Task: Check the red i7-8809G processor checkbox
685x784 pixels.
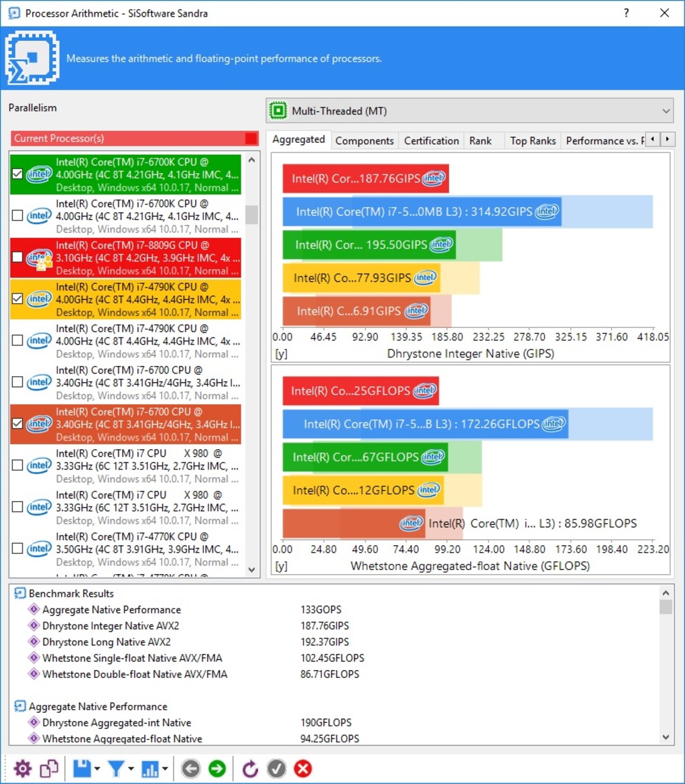Action: coord(17,257)
